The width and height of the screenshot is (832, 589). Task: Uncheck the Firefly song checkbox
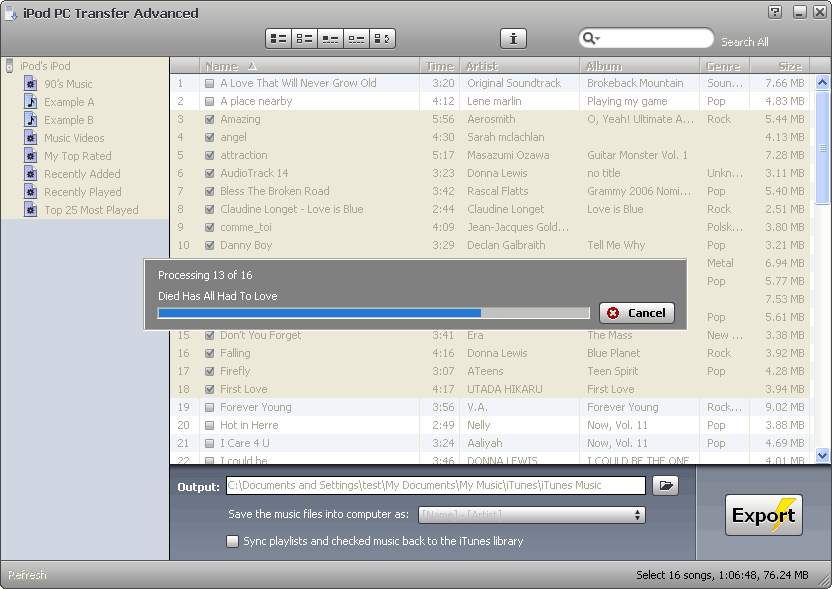(x=210, y=371)
